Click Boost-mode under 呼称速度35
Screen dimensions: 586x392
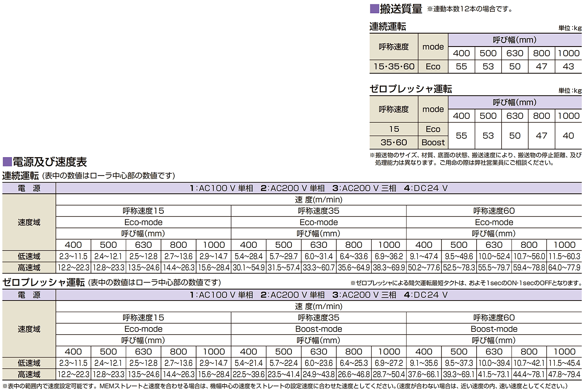[319, 329]
